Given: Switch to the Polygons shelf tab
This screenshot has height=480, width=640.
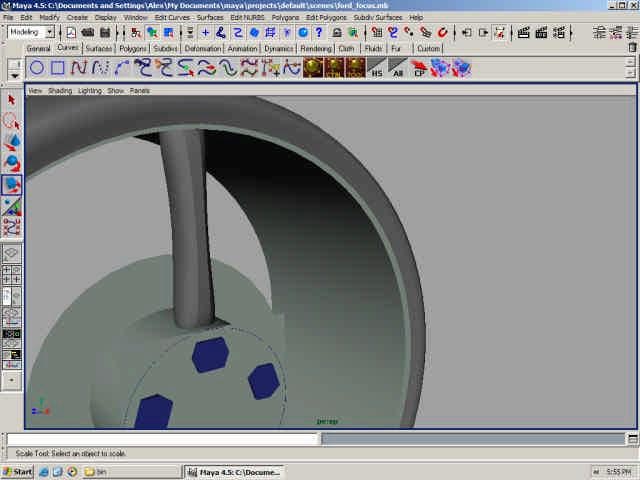Looking at the screenshot, I should click(x=132, y=48).
